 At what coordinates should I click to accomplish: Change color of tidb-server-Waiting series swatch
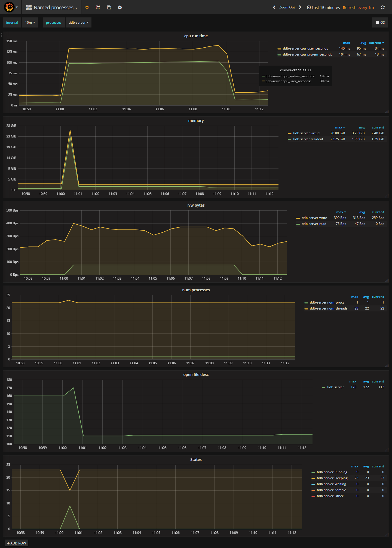313,484
